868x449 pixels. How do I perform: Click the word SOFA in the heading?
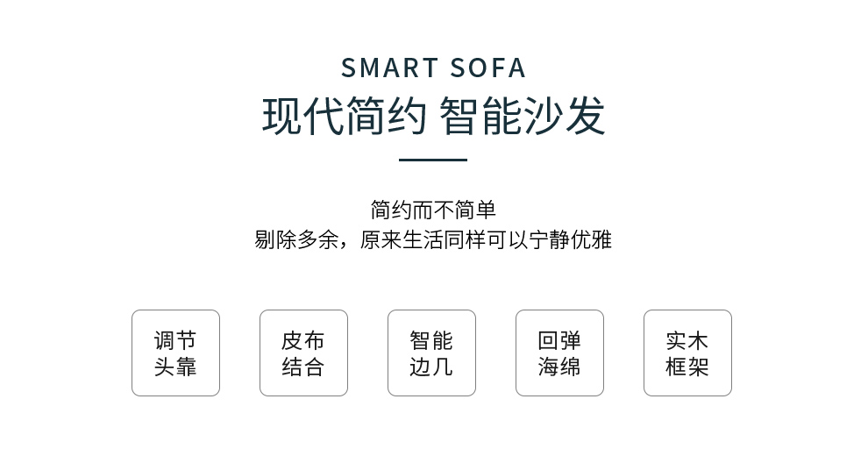pos(487,68)
